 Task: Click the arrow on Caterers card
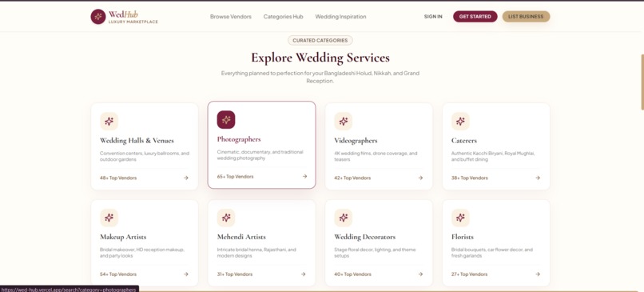coord(538,178)
